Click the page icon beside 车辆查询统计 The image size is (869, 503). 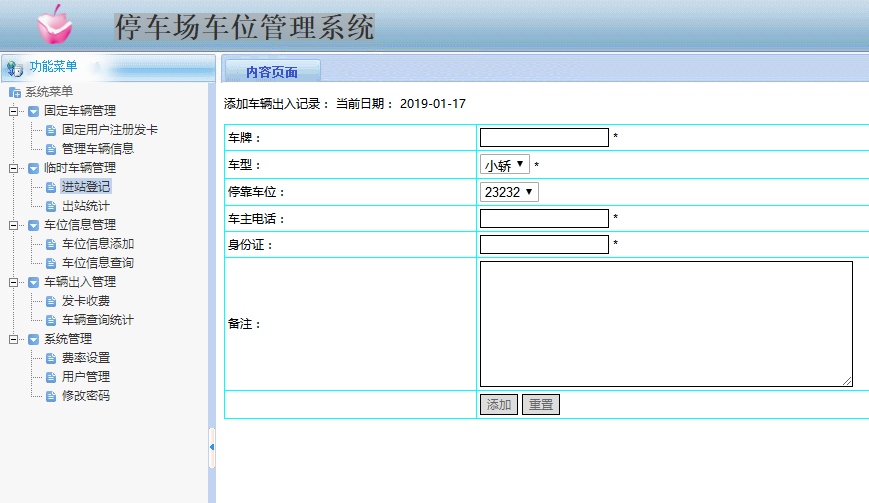point(51,320)
